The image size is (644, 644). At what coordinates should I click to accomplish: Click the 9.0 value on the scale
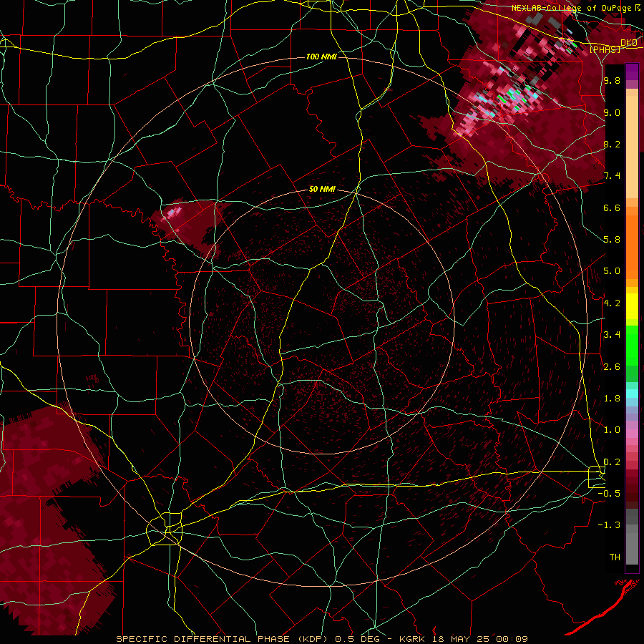pyautogui.click(x=612, y=112)
